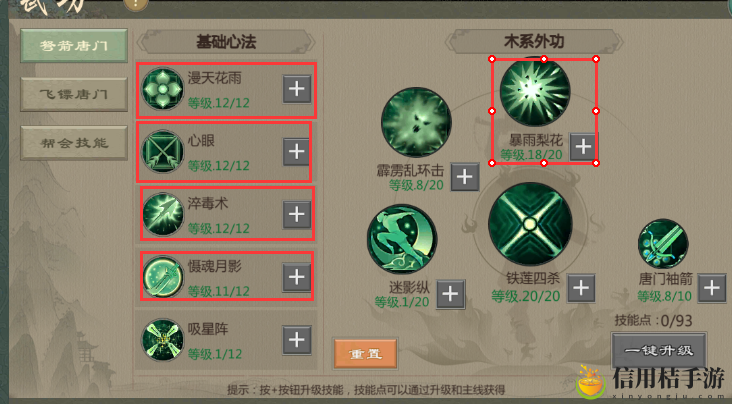Select the 铁莲四杀 cross skill icon
Image resolution: width=732 pixels, height=404 pixels.
click(x=530, y=224)
